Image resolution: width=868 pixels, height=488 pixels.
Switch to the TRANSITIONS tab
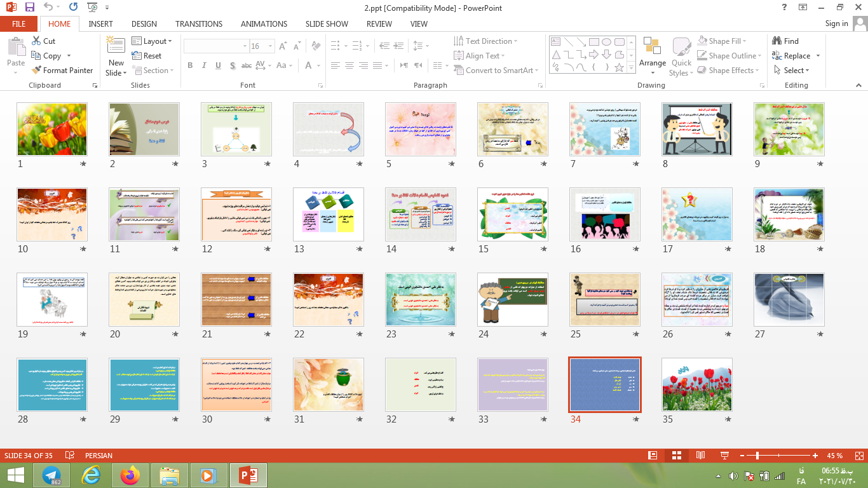198,24
